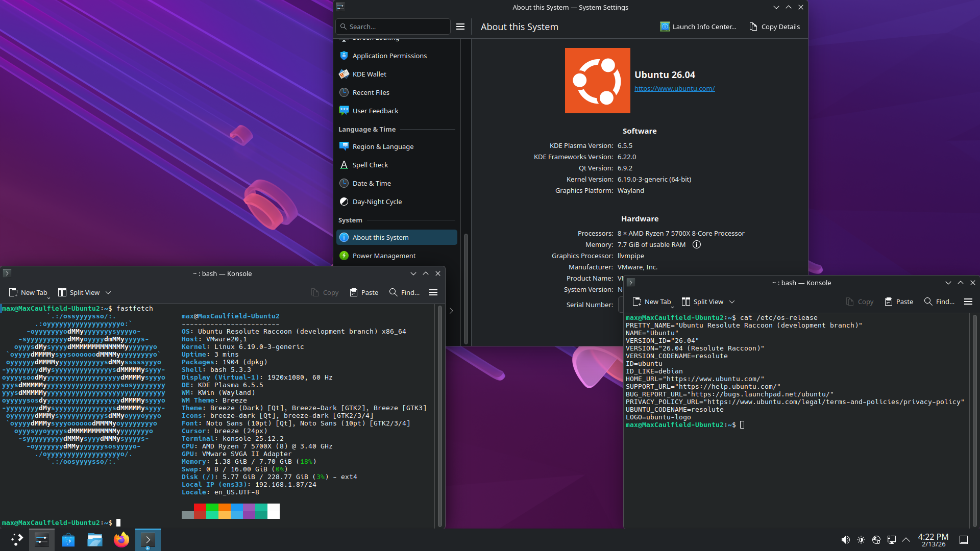Launch Firefox from the taskbar

point(121,540)
